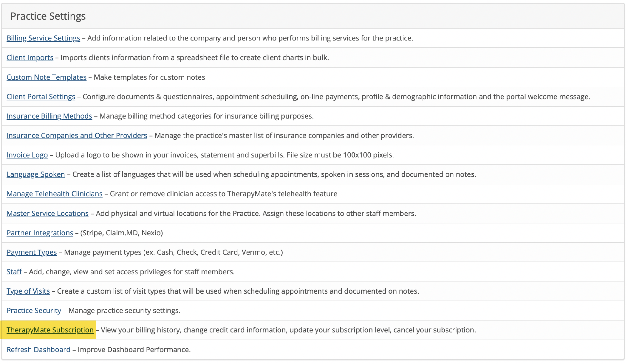
Task: Open the Client Imports link
Action: coord(30,57)
